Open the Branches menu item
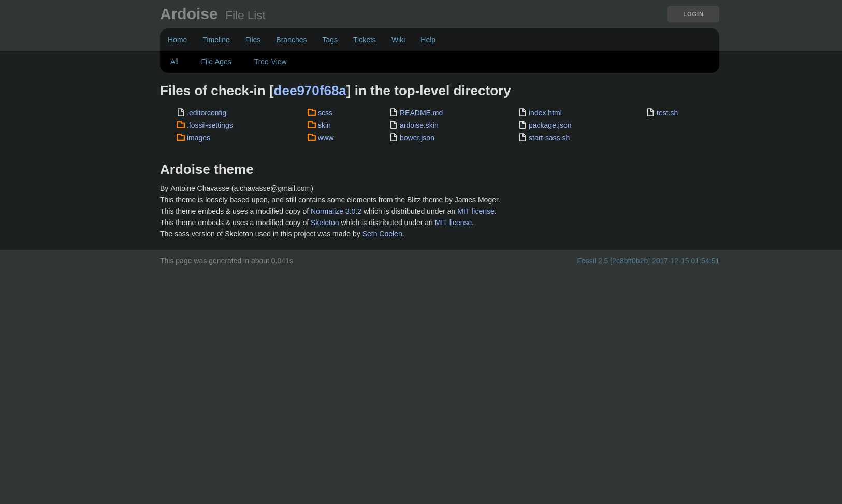This screenshot has height=504, width=842. coord(291,40)
